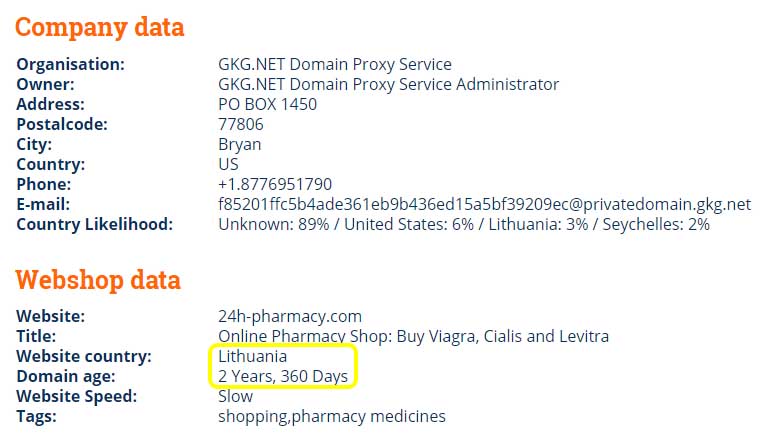The image size is (766, 438).
Task: Select the organisation value GKG.NET Domain Proxy Service
Action: click(335, 64)
